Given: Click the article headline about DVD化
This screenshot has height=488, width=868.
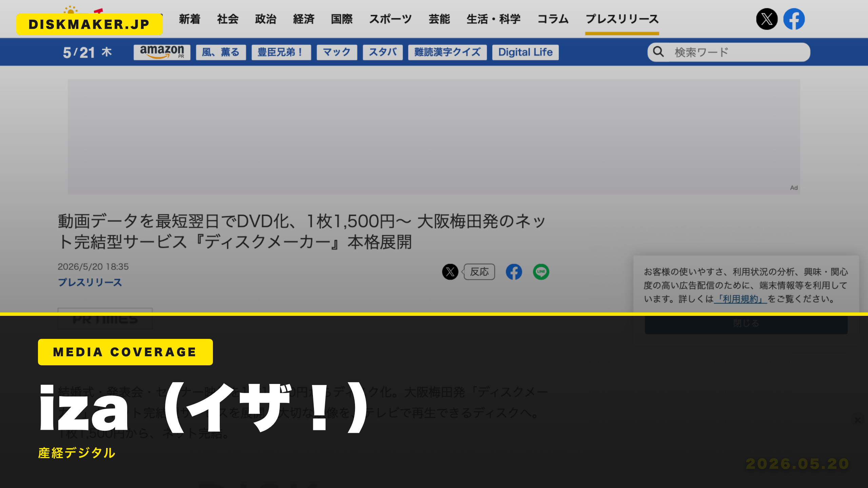Looking at the screenshot, I should click(302, 231).
